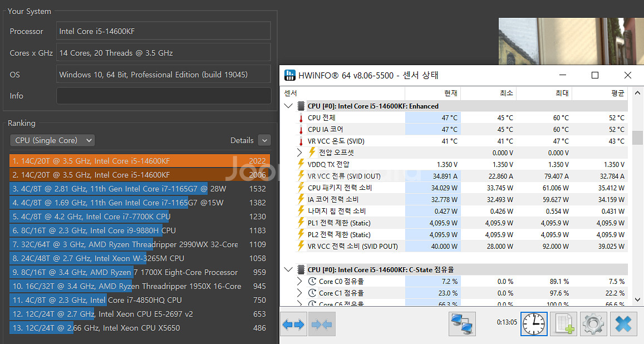Click the chip icon of C-State group
This screenshot has width=644, height=344.
[x=301, y=270]
